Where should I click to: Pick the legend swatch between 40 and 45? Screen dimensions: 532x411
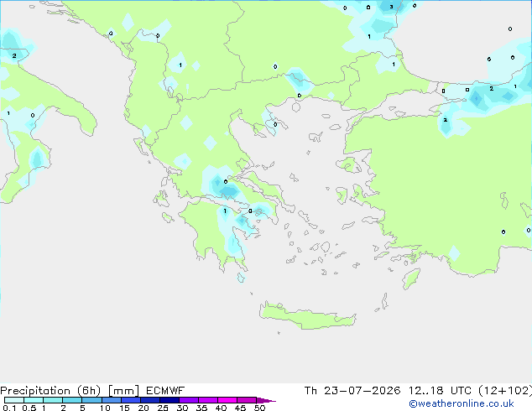pos(227,400)
